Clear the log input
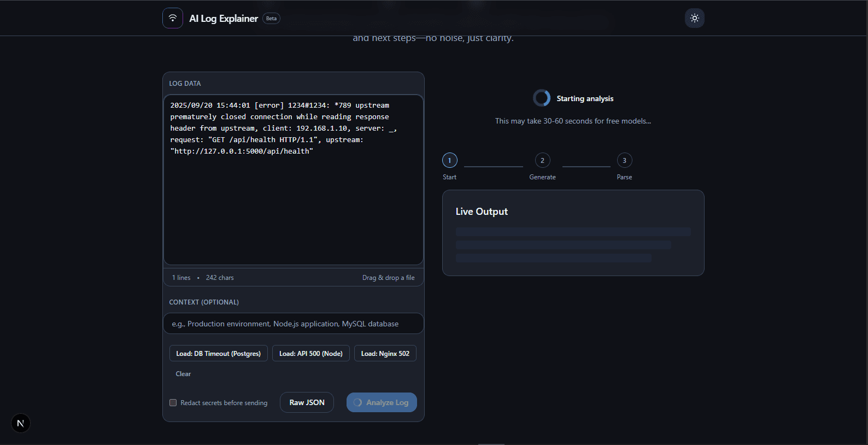This screenshot has height=445, width=868. click(183, 374)
